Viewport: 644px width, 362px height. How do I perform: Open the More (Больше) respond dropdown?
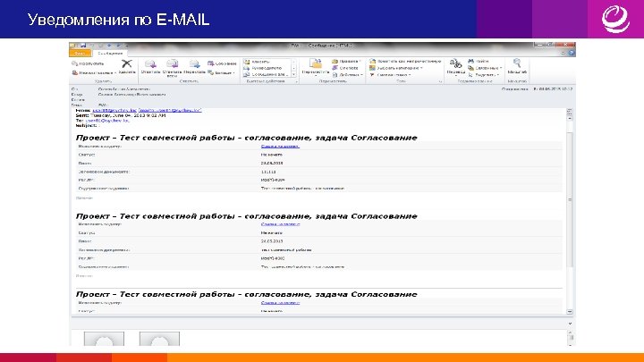tap(222, 72)
